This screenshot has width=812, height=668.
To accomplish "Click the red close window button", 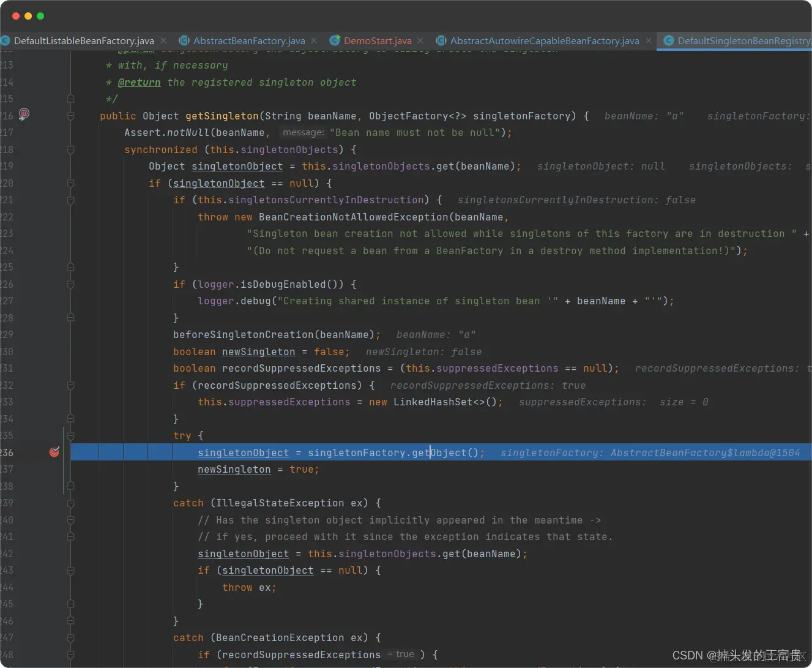I will pyautogui.click(x=16, y=16).
